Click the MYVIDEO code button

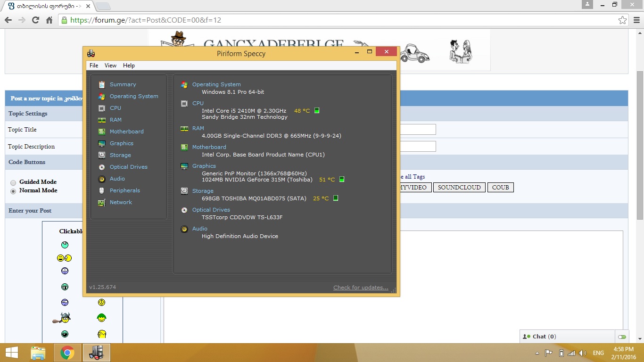414,188
